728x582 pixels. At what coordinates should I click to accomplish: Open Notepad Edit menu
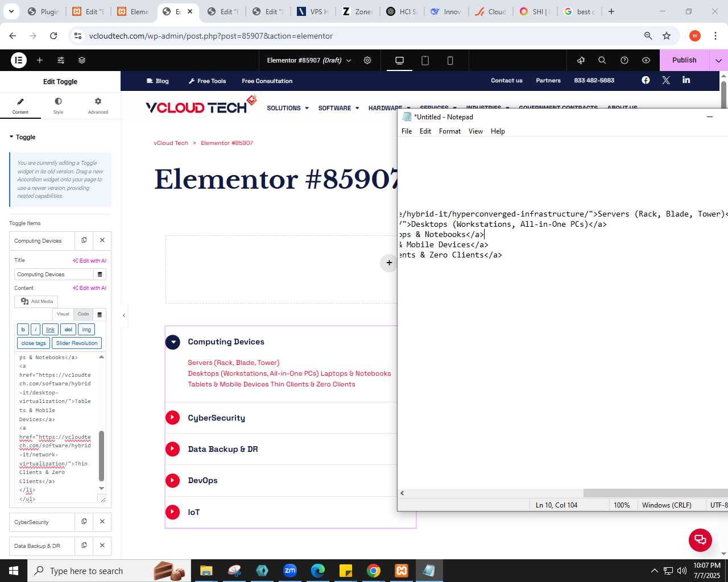point(425,131)
